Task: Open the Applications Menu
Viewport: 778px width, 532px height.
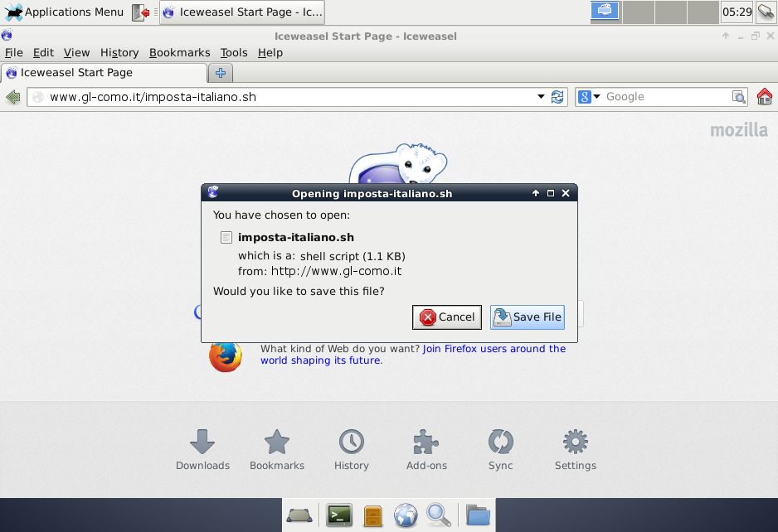Action: tap(64, 12)
